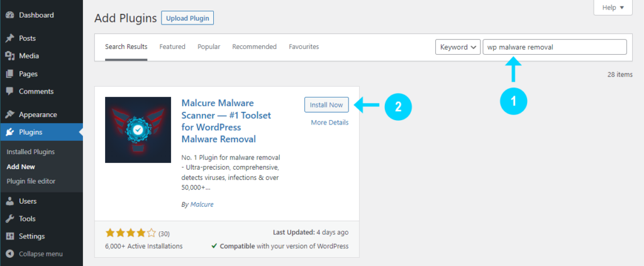Open the Recommended plugins tab
This screenshot has width=644, height=266.
[x=254, y=47]
